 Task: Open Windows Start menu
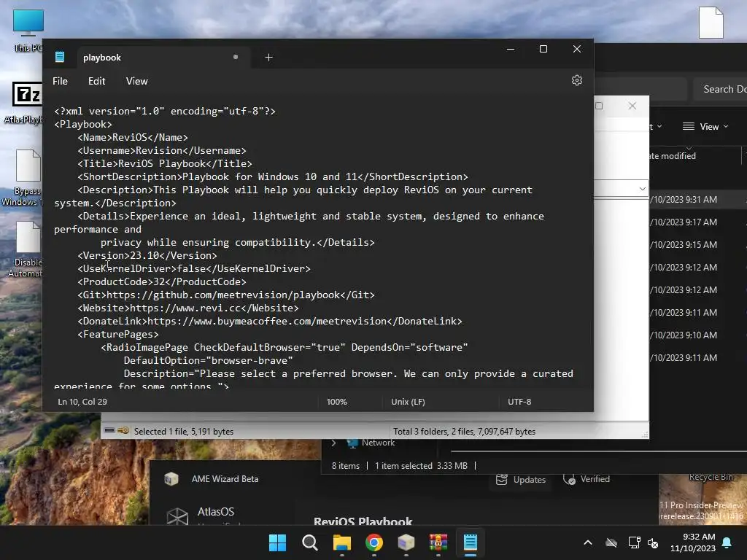tap(277, 542)
